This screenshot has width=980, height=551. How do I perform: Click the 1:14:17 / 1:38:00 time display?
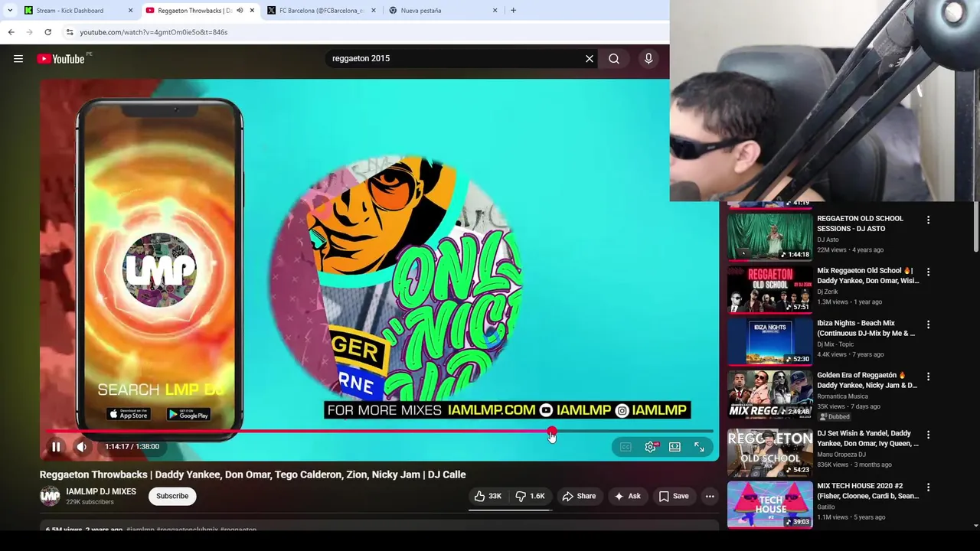pyautogui.click(x=132, y=447)
